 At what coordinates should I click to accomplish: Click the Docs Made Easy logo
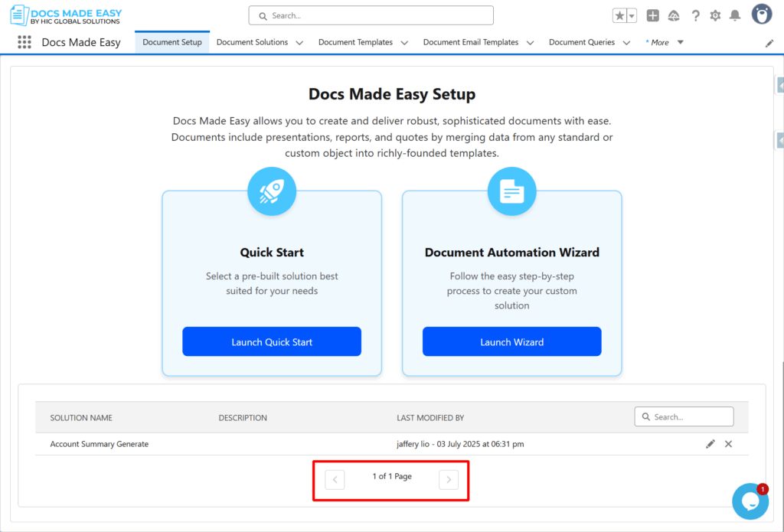click(x=66, y=15)
